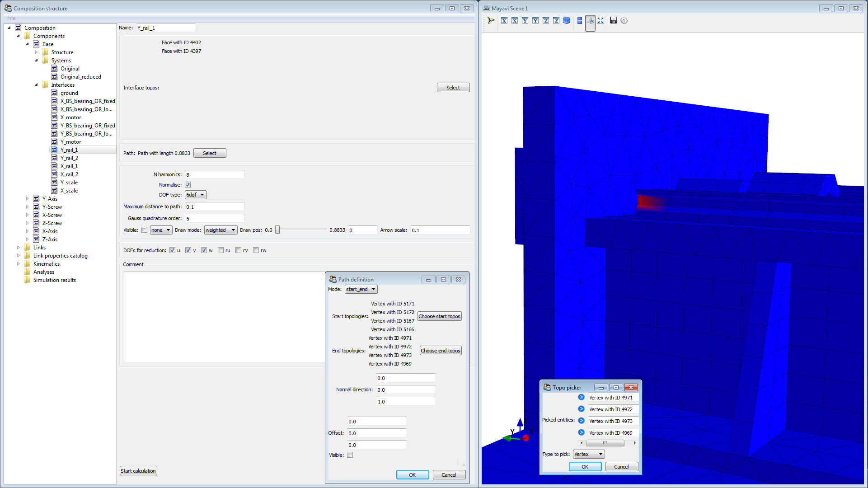868x488 pixels.
Task: Click the Draw pos slider handle
Action: pos(278,230)
